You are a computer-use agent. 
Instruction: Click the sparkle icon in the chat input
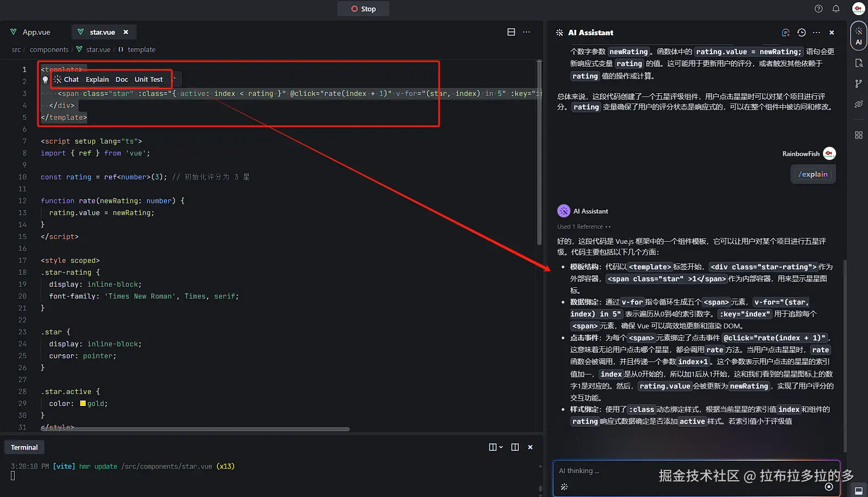[564, 487]
